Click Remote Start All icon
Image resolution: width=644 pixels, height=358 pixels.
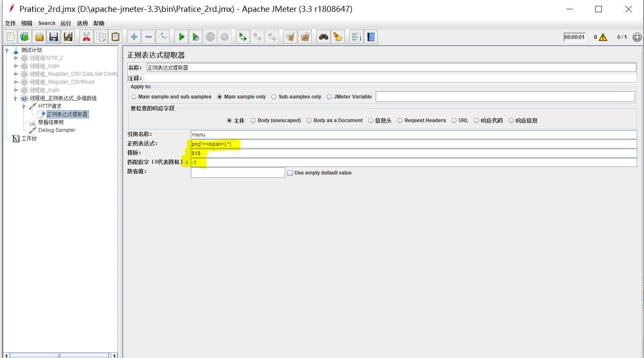tap(243, 37)
